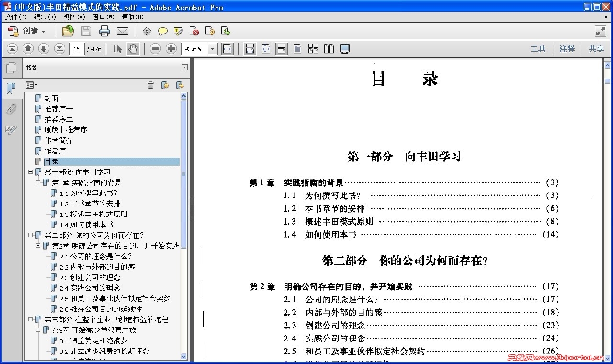This screenshot has height=364, width=613.
Task: Activate the Hand pan tool
Action: pyautogui.click(x=133, y=48)
